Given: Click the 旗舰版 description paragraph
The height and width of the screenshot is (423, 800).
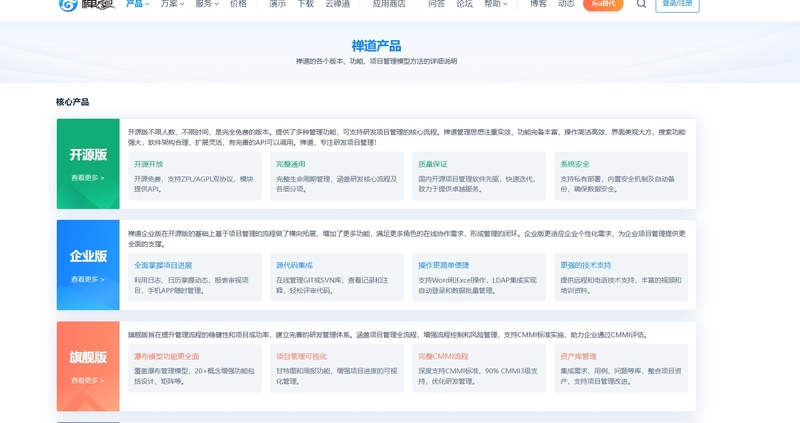Looking at the screenshot, I should click(x=389, y=335).
